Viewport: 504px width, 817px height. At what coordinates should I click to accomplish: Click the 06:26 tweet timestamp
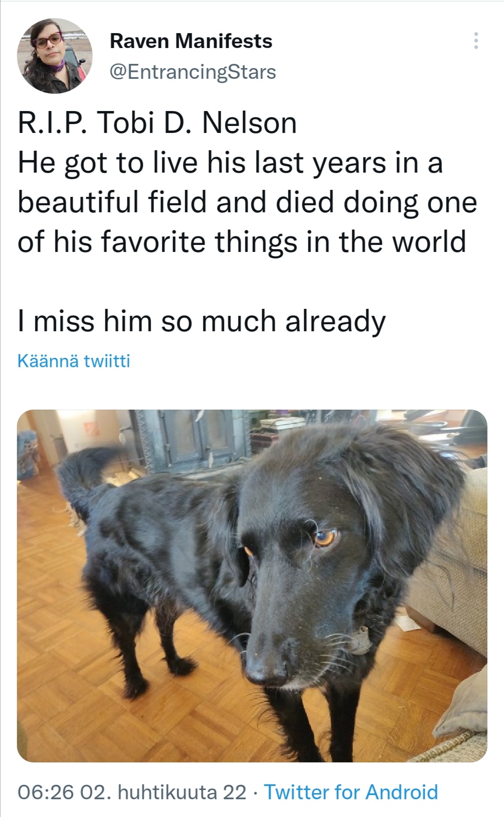tap(46, 792)
